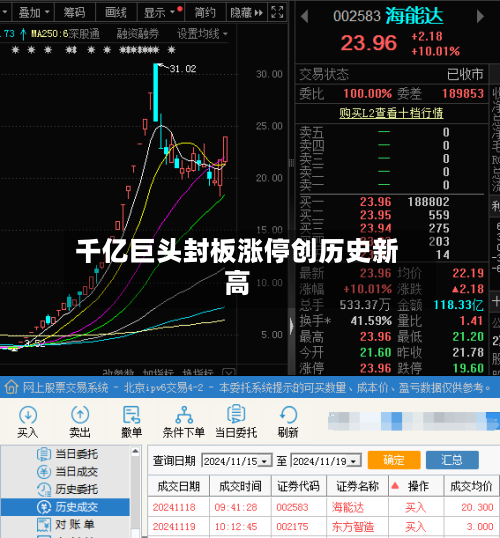Screen dimensions: 500x538
Task: Open the 叠加 overlay dropdown
Action: (x=33, y=13)
